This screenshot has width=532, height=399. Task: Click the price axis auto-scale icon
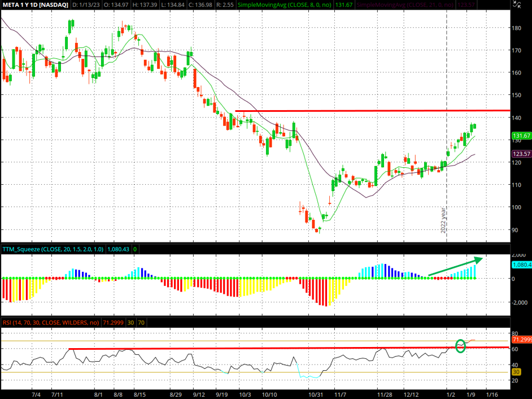[516, 5]
